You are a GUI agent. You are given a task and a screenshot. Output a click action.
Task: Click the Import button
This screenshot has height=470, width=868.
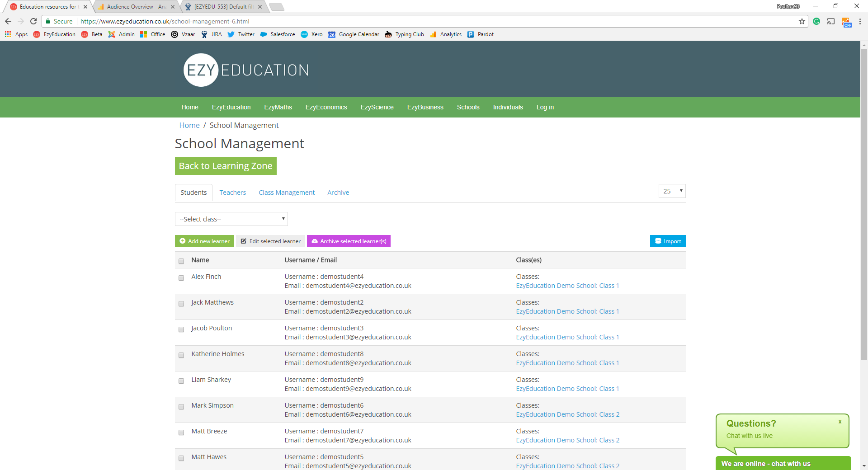coord(668,241)
